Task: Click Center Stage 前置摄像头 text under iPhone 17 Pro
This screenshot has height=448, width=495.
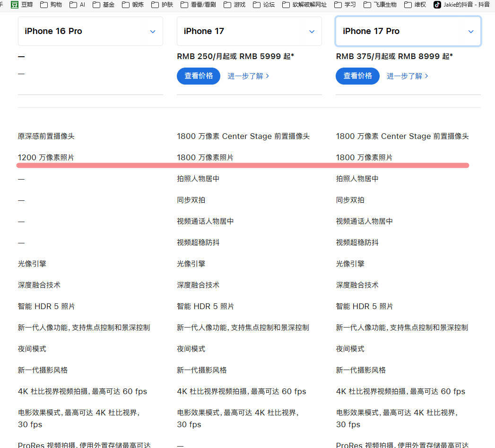Action: point(425,136)
